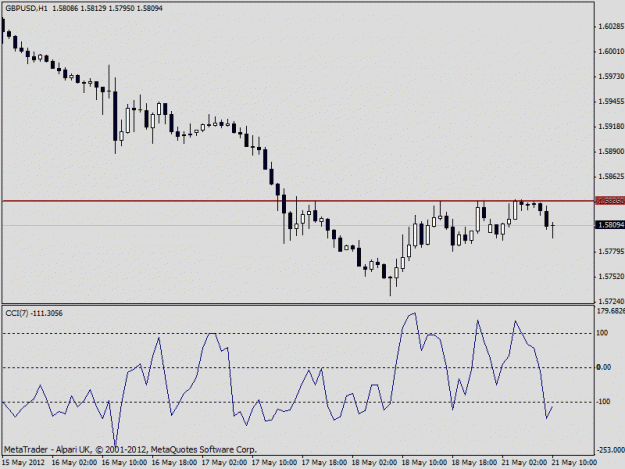Screen dimensions: 625x469
Task: Click the 17 May 10:00 time label
Action: (274, 463)
